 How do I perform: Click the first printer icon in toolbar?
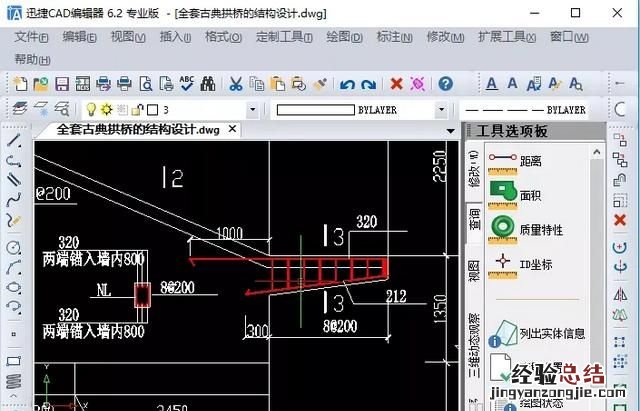point(104,84)
